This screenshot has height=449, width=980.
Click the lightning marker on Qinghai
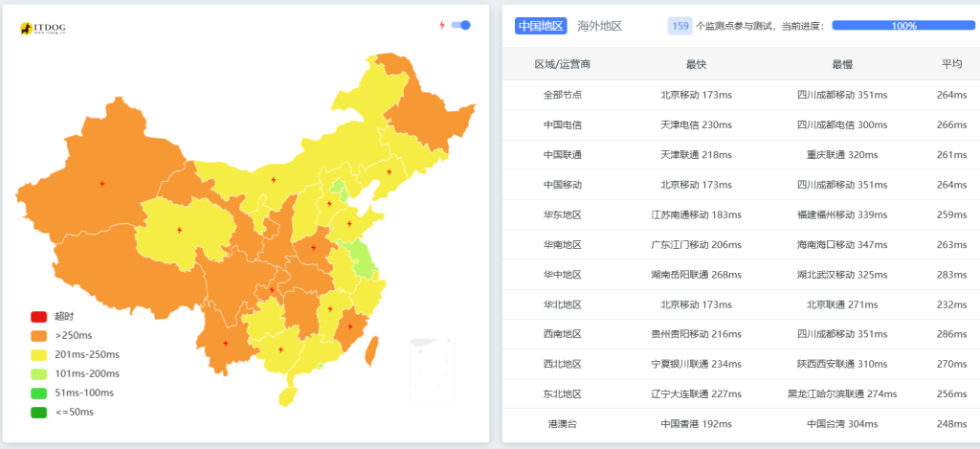(x=179, y=230)
